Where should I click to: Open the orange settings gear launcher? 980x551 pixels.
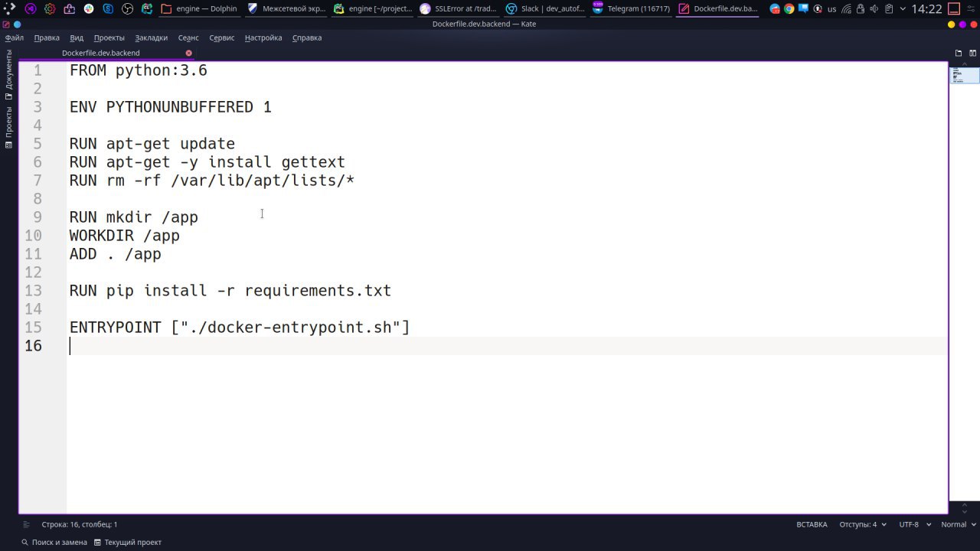pos(50,9)
